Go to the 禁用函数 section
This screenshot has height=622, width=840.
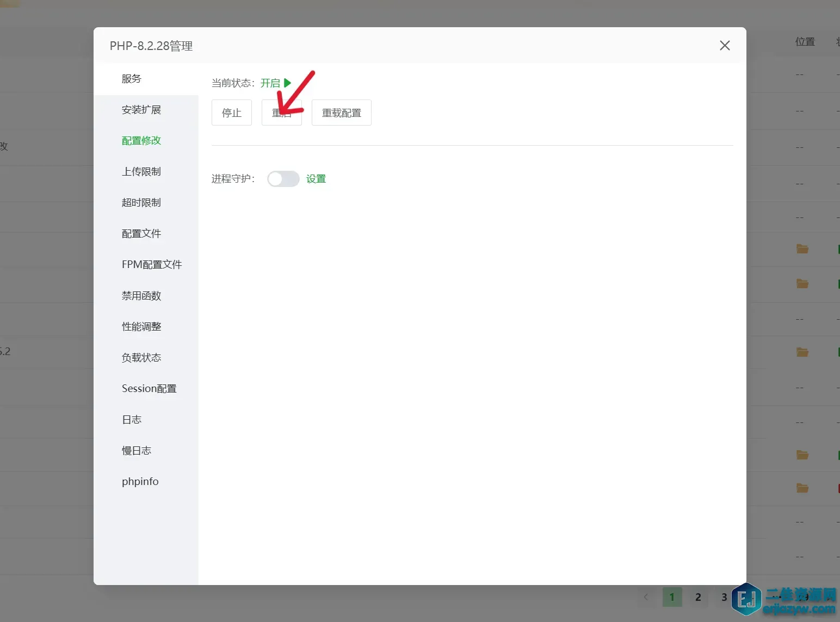(141, 296)
